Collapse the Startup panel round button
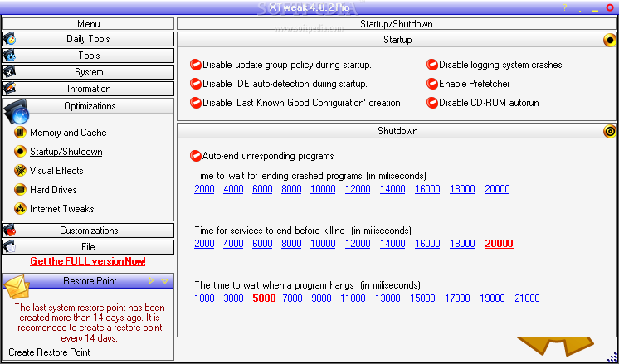 610,40
